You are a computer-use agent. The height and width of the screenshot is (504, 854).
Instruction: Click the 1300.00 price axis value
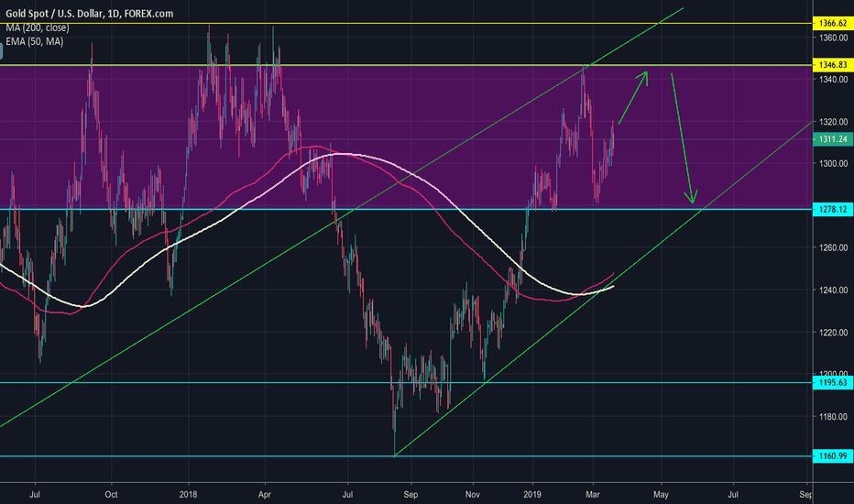point(833,163)
